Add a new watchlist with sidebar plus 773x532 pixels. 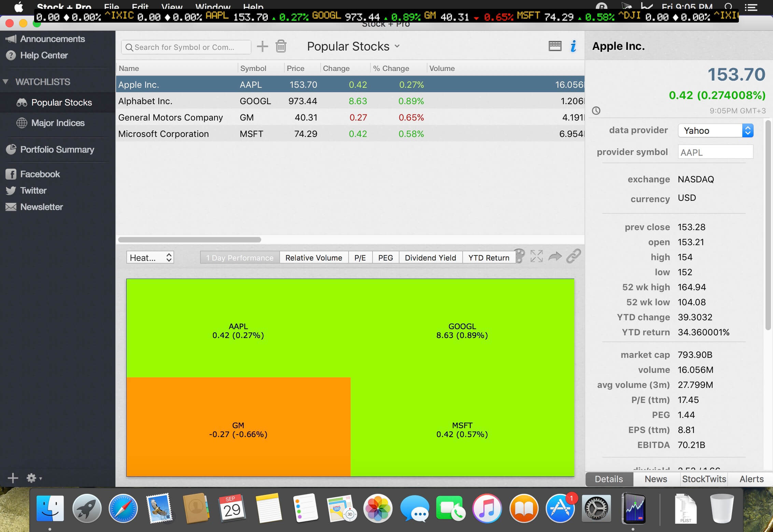[x=13, y=478]
